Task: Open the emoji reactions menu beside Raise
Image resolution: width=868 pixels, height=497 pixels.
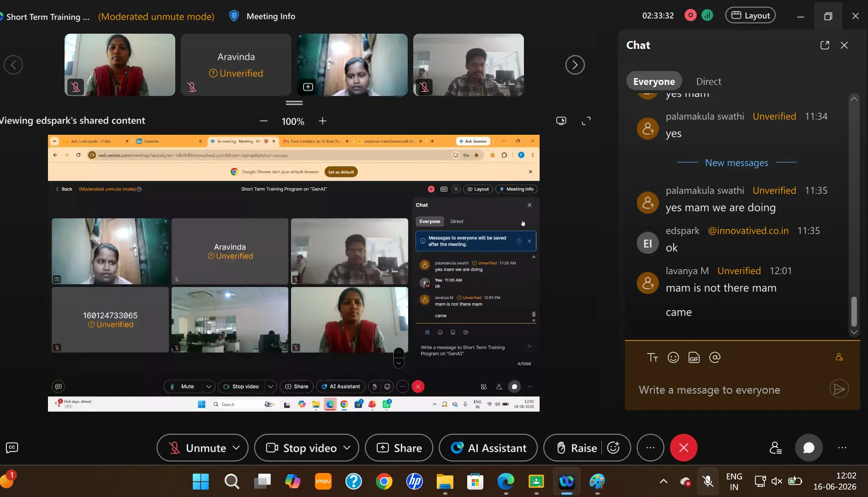Action: coord(613,448)
